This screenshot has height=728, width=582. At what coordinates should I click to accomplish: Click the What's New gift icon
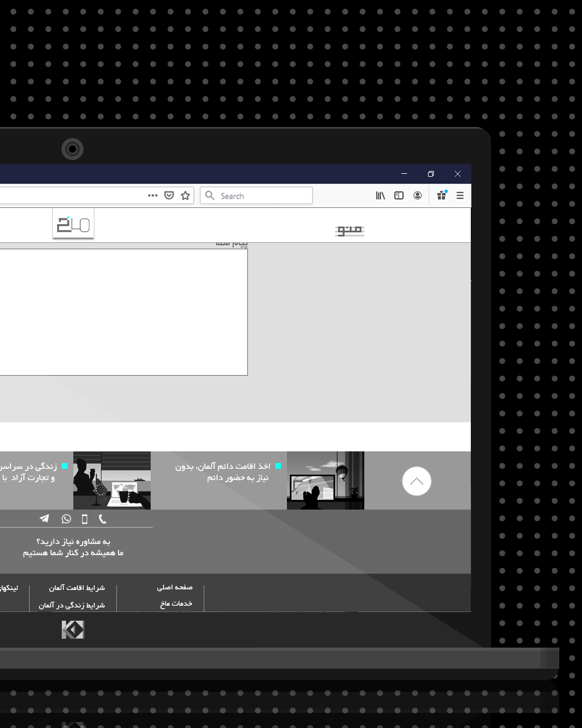pyautogui.click(x=442, y=196)
